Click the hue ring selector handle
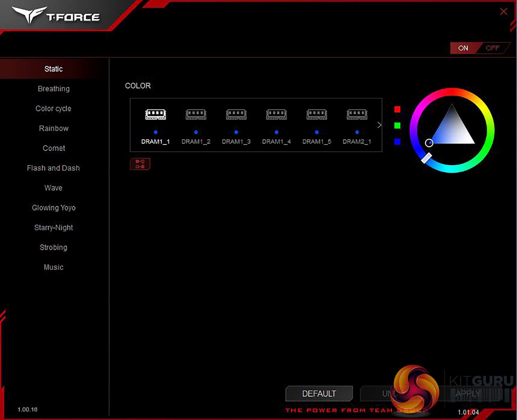 click(x=426, y=158)
